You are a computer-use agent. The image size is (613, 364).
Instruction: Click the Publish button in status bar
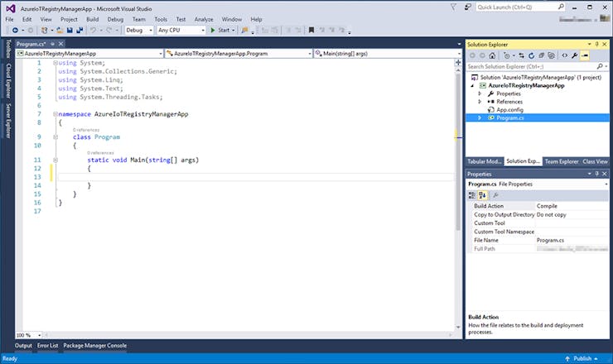coord(582,358)
